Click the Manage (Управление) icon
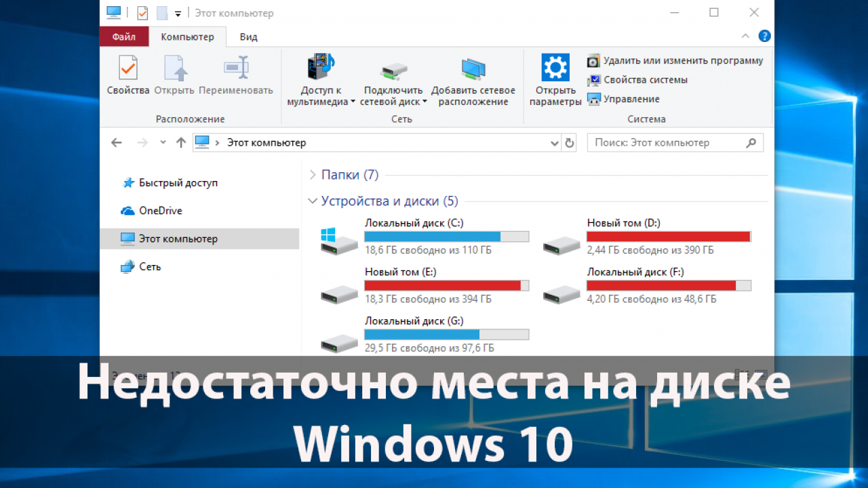The image size is (868, 488). (593, 99)
